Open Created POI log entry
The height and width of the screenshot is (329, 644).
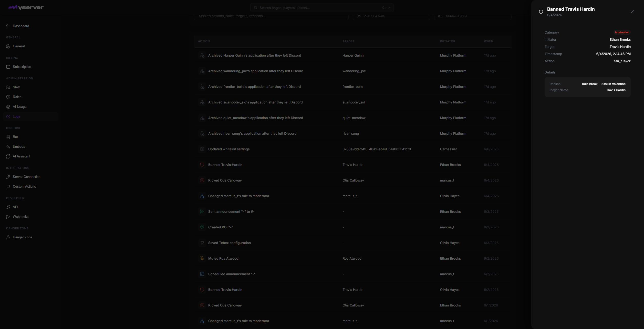pyautogui.click(x=352, y=227)
